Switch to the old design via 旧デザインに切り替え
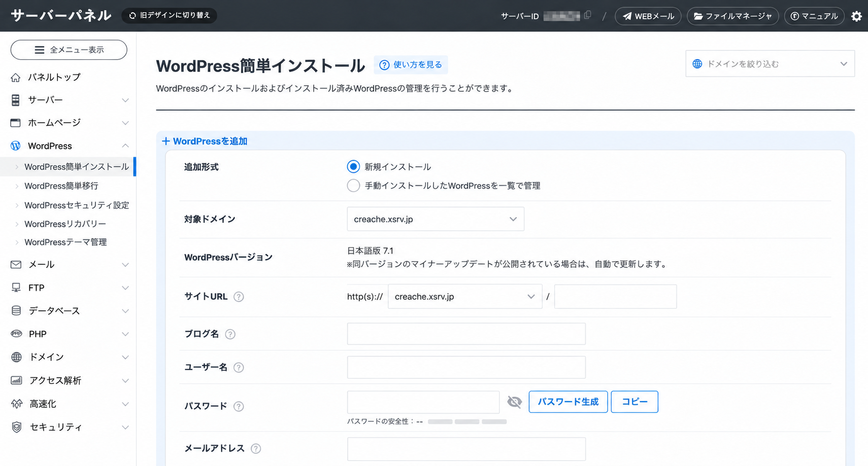 click(x=169, y=16)
